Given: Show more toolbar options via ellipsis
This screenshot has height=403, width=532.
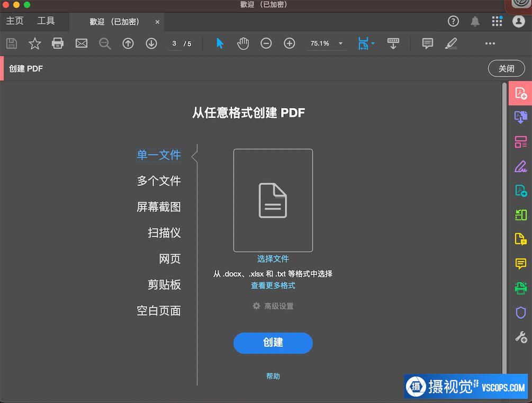Looking at the screenshot, I should [x=490, y=43].
